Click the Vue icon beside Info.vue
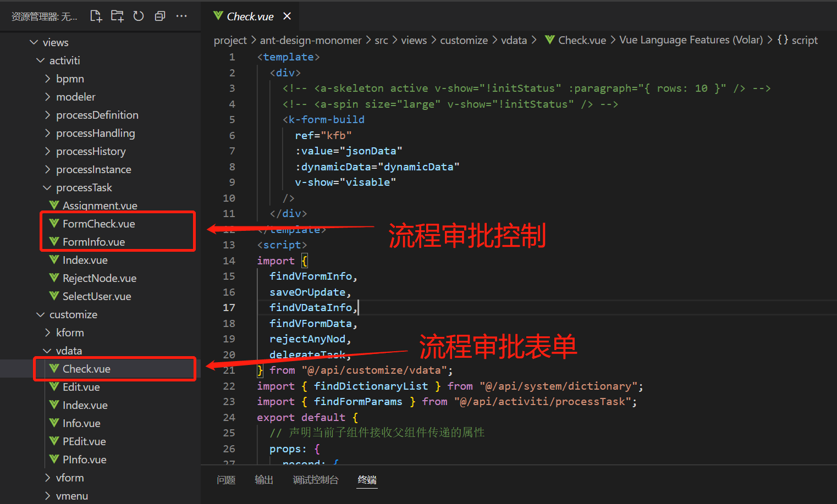Image resolution: width=837 pixels, height=504 pixels. coord(54,423)
